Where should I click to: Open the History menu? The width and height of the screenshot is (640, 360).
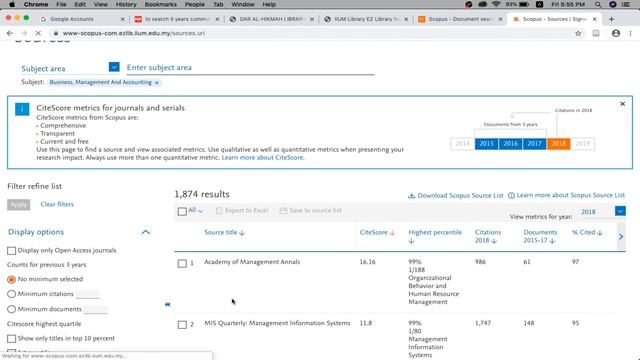(x=126, y=4)
